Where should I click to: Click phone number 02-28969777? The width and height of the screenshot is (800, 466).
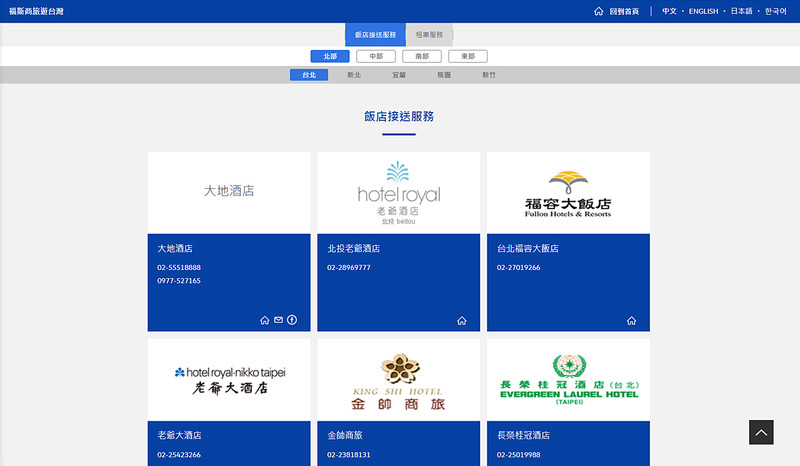[x=349, y=267]
